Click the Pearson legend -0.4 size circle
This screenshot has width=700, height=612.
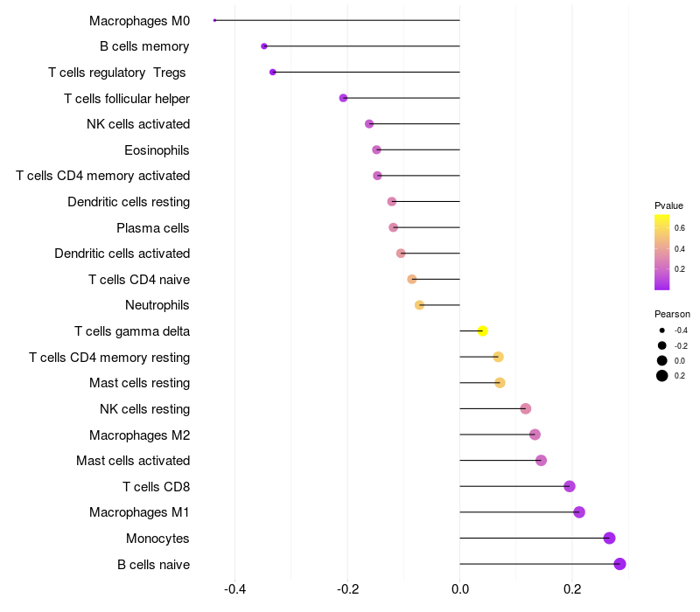click(662, 330)
